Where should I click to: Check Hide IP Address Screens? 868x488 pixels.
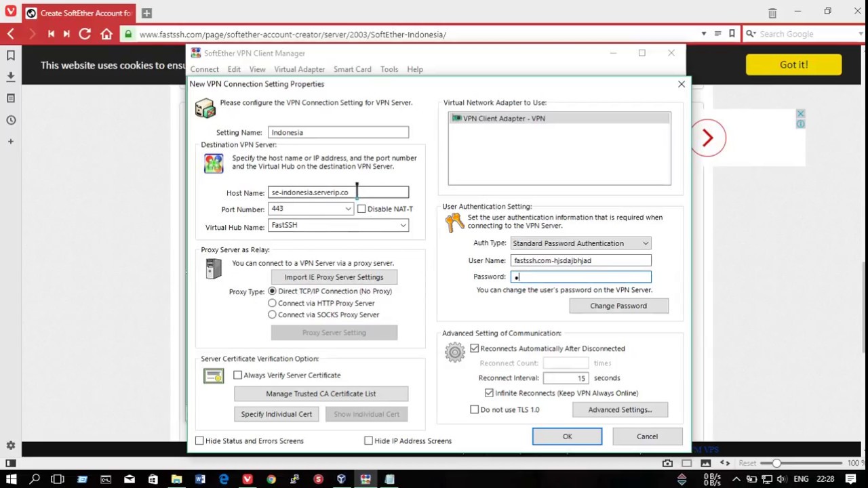368,441
